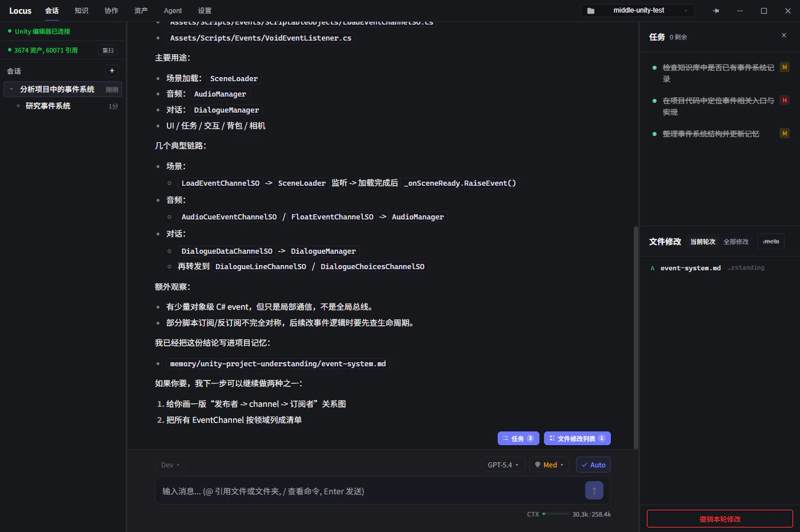Viewport: 800px width, 532px height.
Task: Click the + icon to create a new session
Action: pyautogui.click(x=112, y=70)
